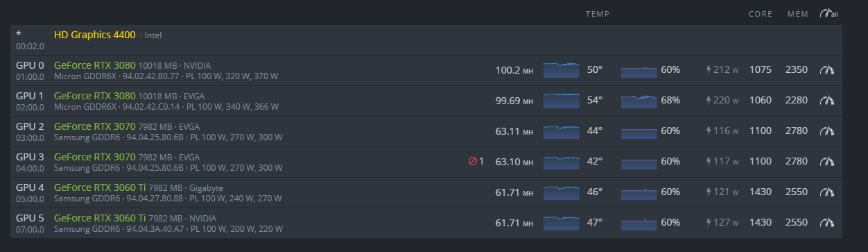Click the power bolt icon for GPU 5
Image resolution: width=868 pixels, height=252 pixels.
pyautogui.click(x=709, y=223)
